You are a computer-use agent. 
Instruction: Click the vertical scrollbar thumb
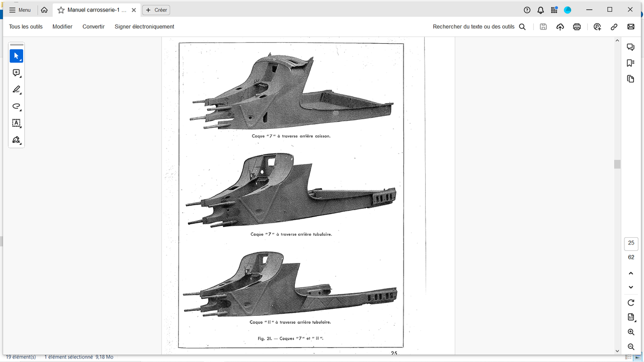[x=617, y=164]
